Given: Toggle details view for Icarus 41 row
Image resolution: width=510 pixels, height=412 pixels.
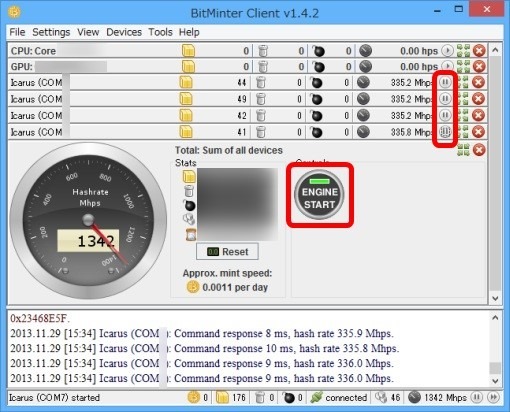Looking at the screenshot, I should pos(463,131).
